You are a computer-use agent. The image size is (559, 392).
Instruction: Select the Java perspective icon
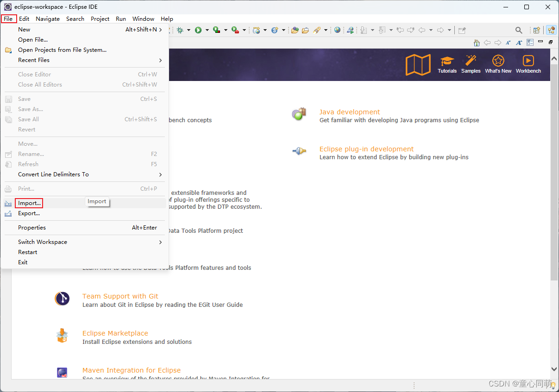551,30
